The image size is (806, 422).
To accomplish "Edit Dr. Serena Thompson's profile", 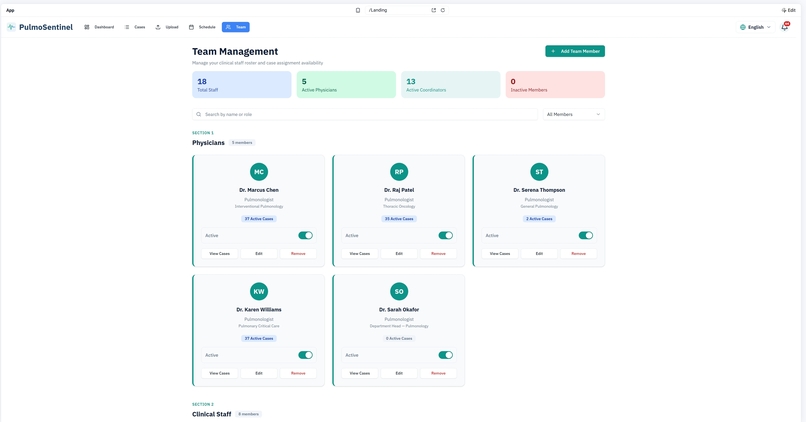I will tap(539, 253).
